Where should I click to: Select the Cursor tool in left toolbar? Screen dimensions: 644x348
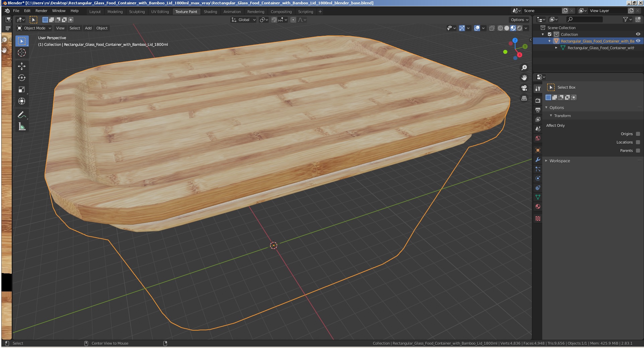(x=22, y=53)
